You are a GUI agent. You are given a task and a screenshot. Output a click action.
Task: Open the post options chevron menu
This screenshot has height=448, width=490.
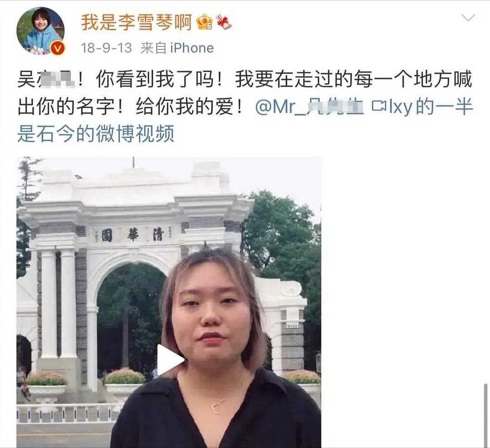click(x=468, y=18)
